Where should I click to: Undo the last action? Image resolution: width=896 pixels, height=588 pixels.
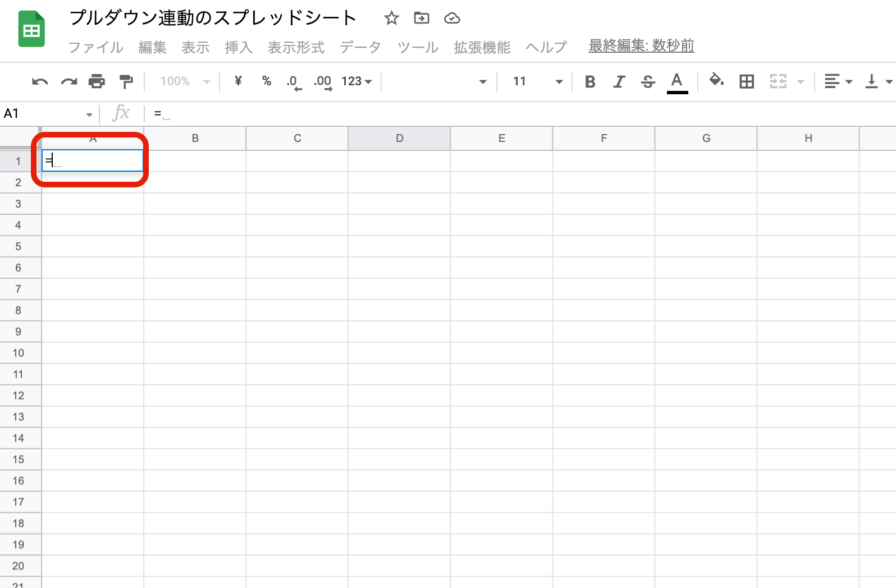(x=40, y=82)
